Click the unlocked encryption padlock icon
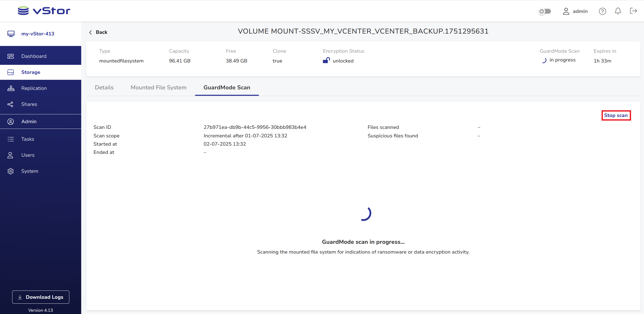 (326, 60)
